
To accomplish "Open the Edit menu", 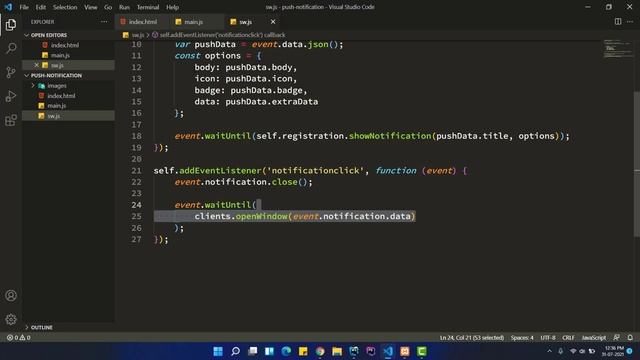I will [x=40, y=7].
